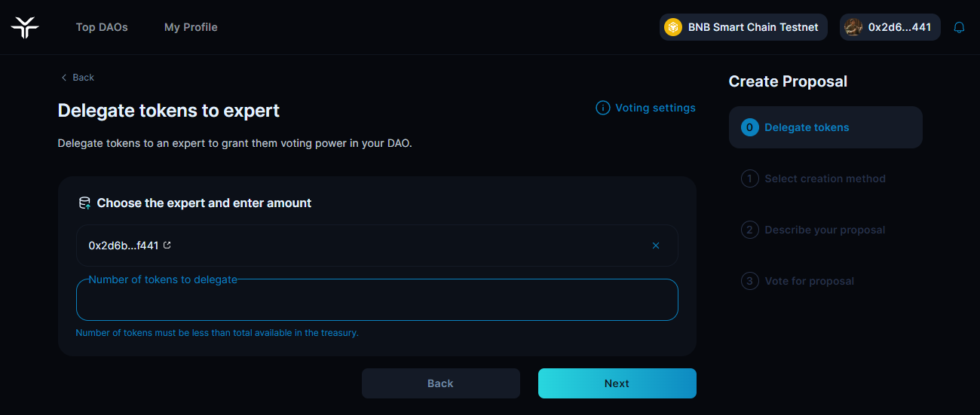Viewport: 980px width, 415px height.
Task: Go to Top DAOs page
Action: point(102,27)
